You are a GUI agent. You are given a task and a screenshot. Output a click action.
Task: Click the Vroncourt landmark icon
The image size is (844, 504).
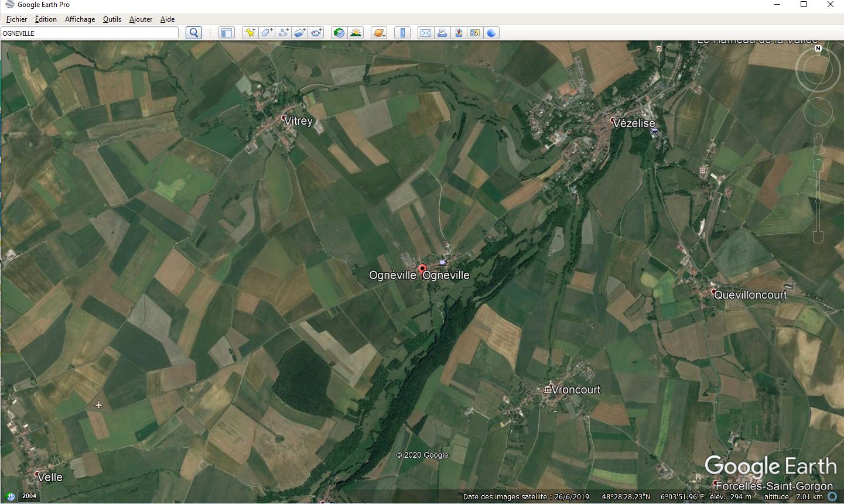click(x=547, y=389)
